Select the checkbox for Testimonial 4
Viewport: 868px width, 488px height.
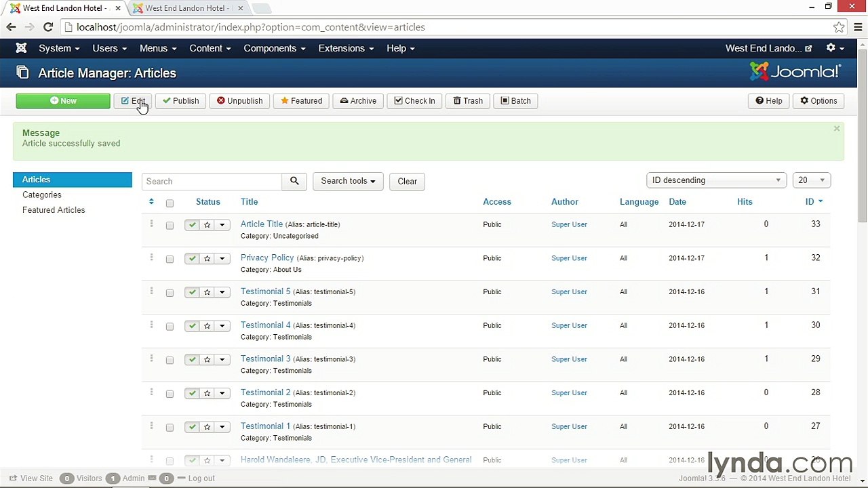pyautogui.click(x=170, y=327)
